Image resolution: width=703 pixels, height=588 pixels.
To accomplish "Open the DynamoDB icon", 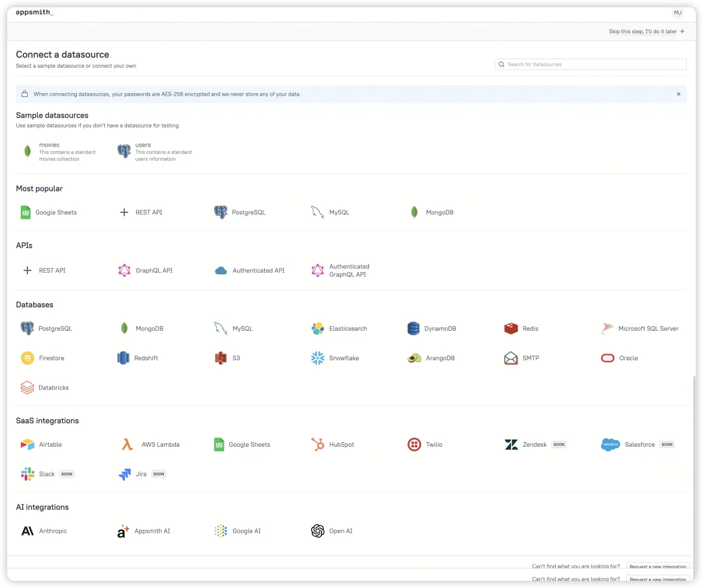I will 413,328.
